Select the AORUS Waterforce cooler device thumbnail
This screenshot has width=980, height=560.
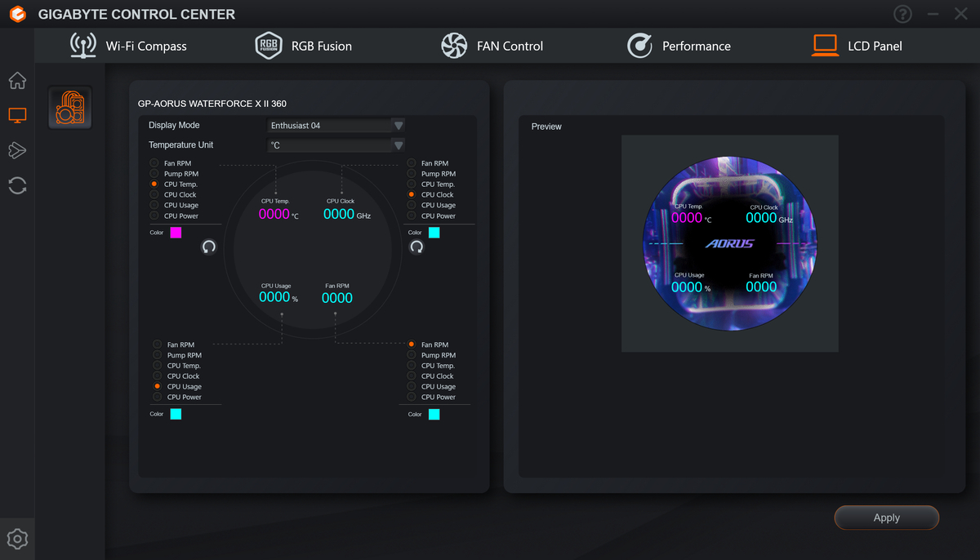coord(70,108)
